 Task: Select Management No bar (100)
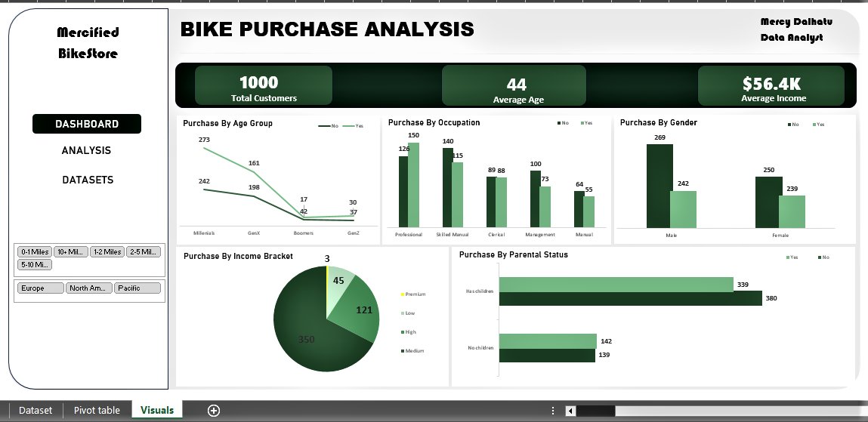[536, 199]
